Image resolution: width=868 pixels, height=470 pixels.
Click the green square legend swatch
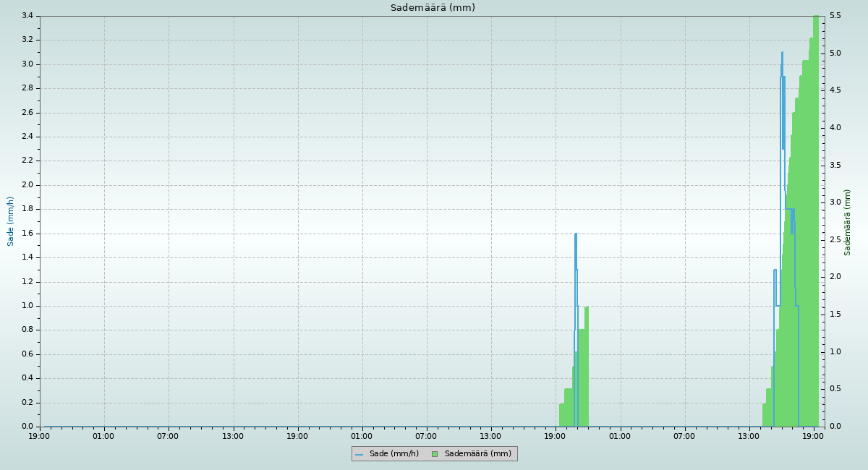pyautogui.click(x=435, y=454)
